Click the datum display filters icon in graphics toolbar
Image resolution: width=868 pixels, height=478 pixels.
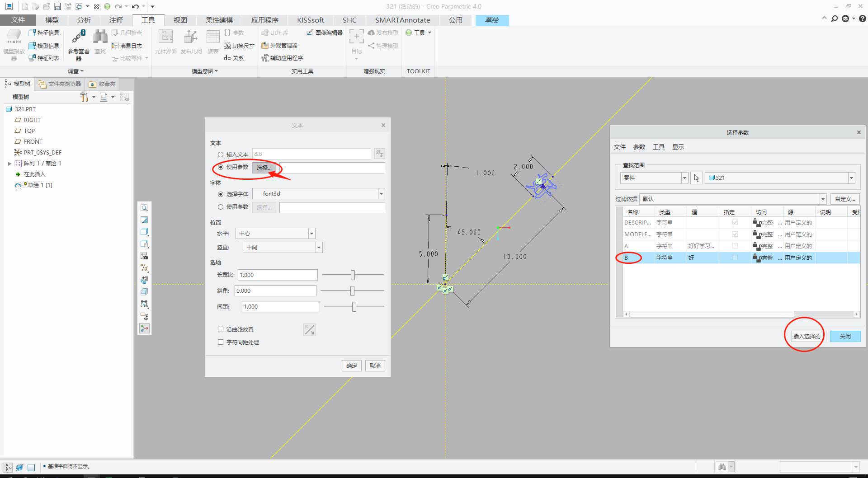pos(144,268)
